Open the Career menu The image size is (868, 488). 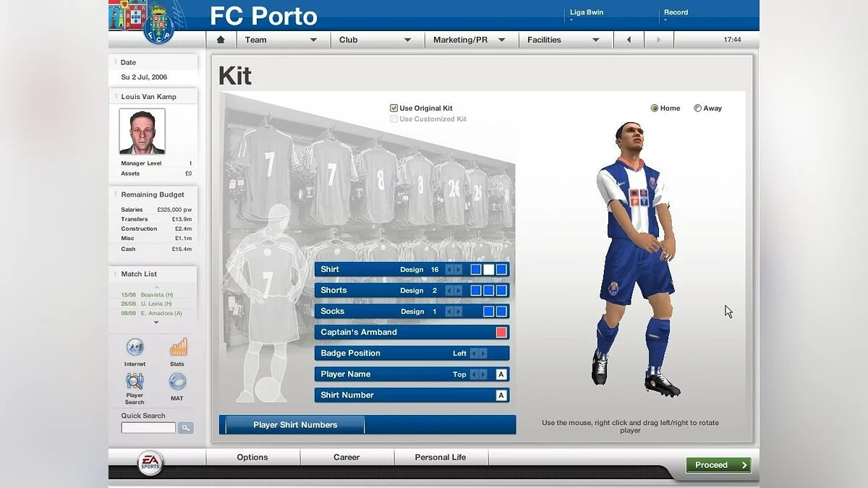tap(346, 457)
